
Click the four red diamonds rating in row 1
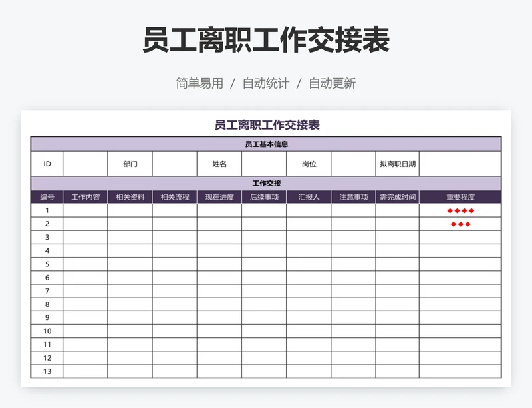(460, 210)
